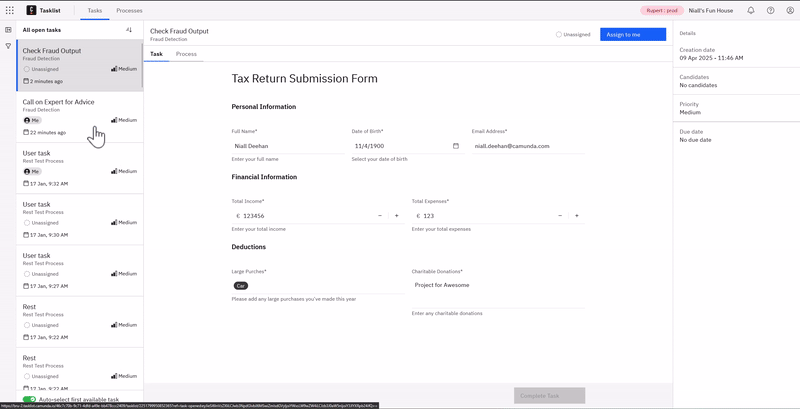The image size is (800, 409).
Task: Open the Date of Birth calendar picker
Action: click(456, 146)
